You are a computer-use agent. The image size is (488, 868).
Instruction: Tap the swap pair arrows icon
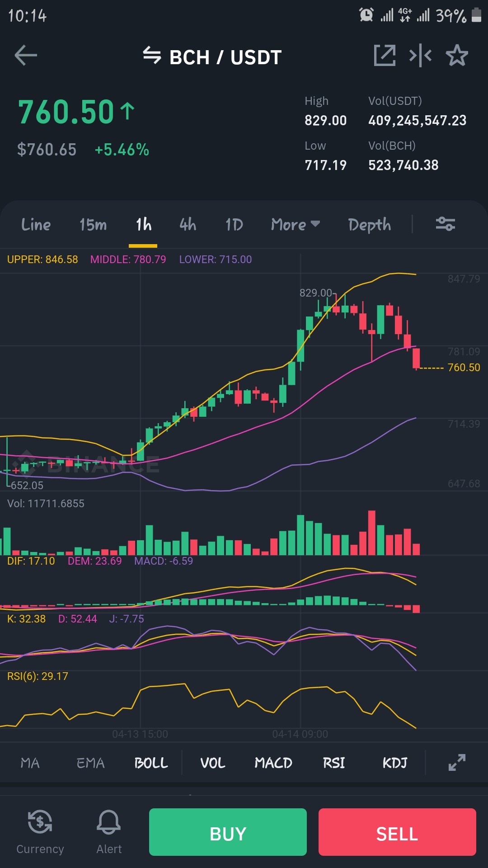pyautogui.click(x=152, y=56)
